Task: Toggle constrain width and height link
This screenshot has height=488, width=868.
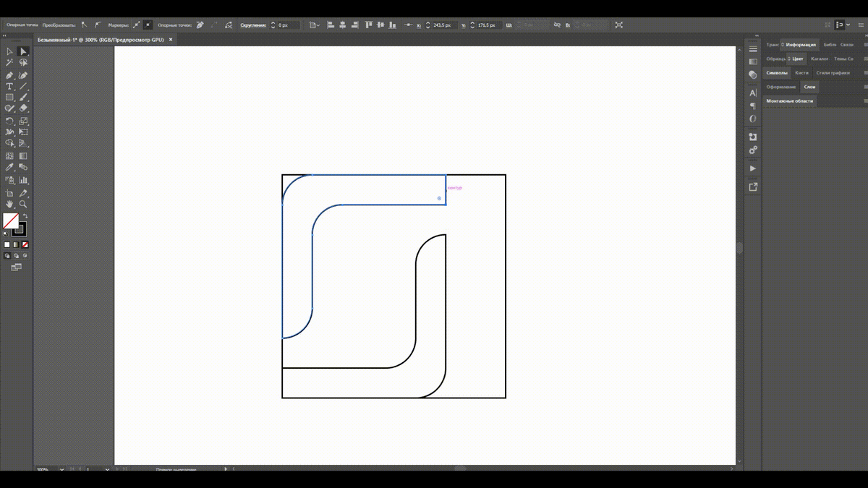Action: [x=557, y=25]
